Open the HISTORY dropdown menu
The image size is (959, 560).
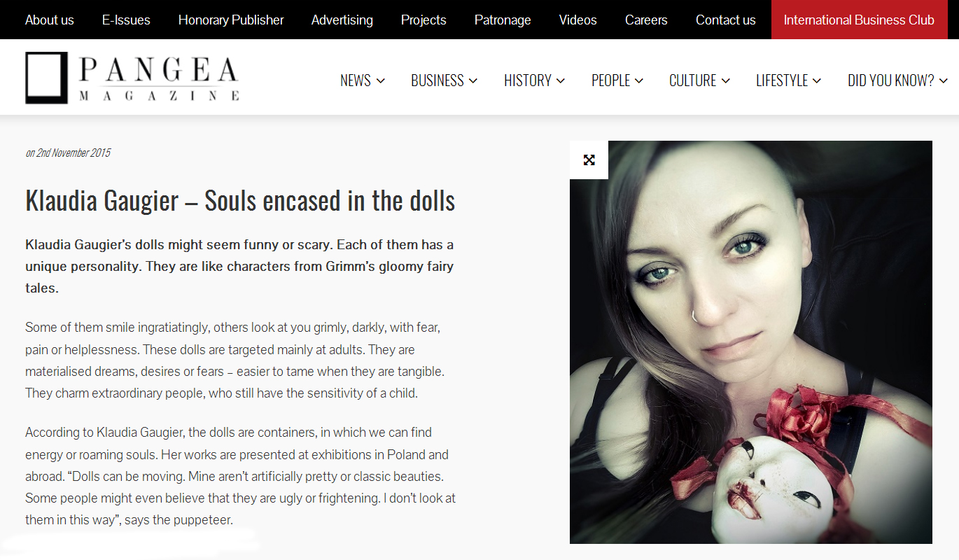point(535,80)
